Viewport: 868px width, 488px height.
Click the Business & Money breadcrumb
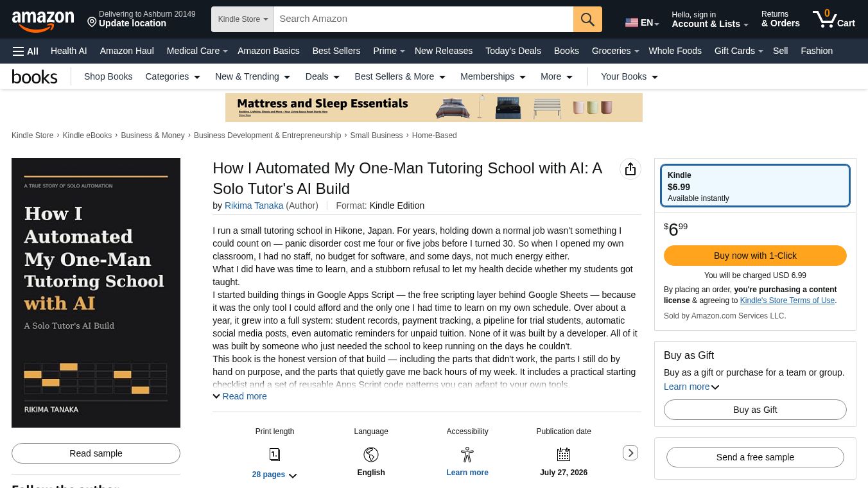[x=153, y=135]
